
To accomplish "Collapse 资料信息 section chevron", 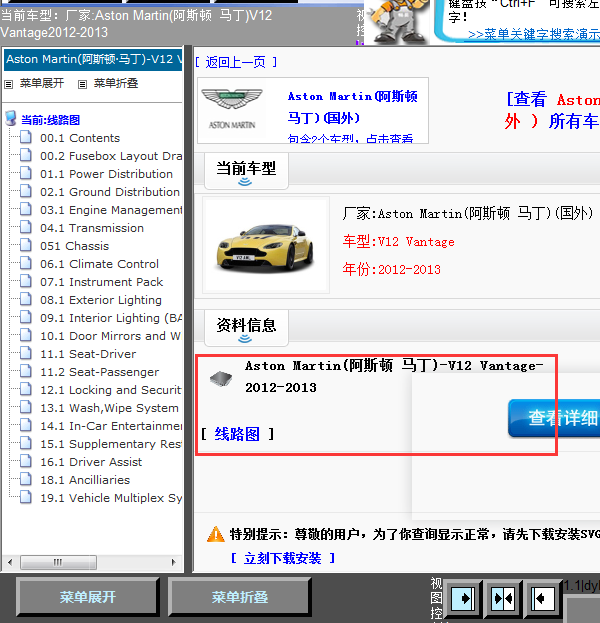I will (x=245, y=339).
